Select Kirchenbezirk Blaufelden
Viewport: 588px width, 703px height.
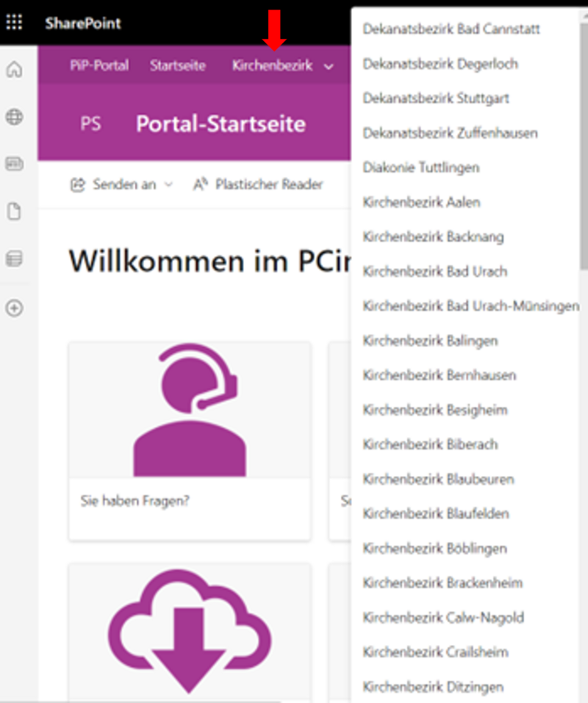[436, 513]
